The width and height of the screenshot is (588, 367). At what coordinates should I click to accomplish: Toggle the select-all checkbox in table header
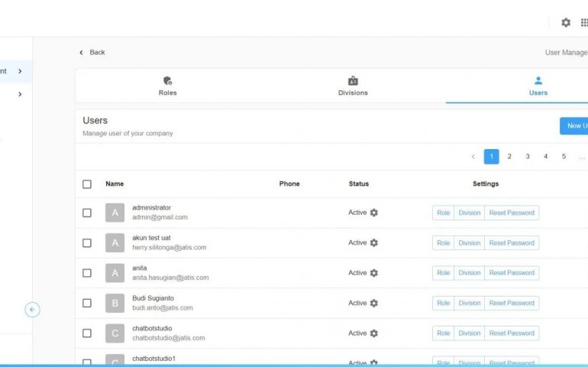click(87, 184)
